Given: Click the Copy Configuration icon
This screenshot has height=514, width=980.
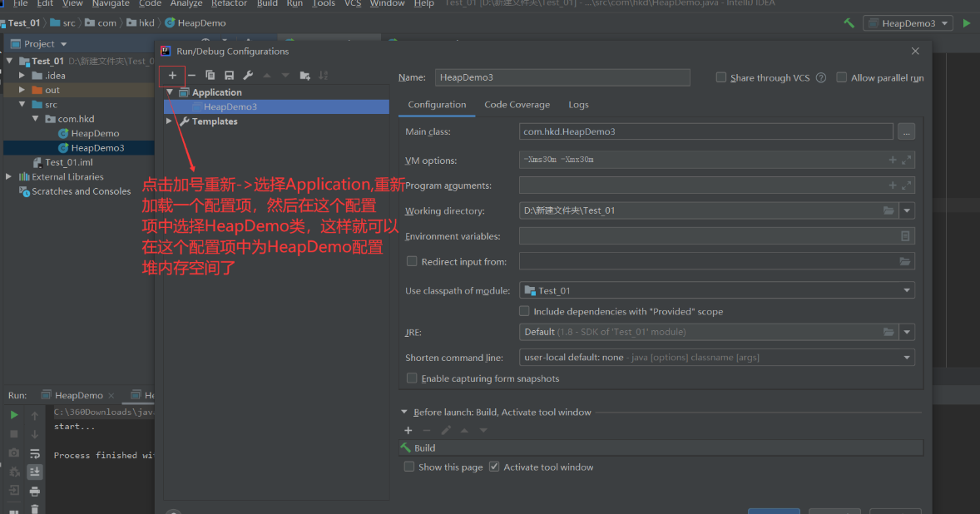Looking at the screenshot, I should tap(210, 76).
